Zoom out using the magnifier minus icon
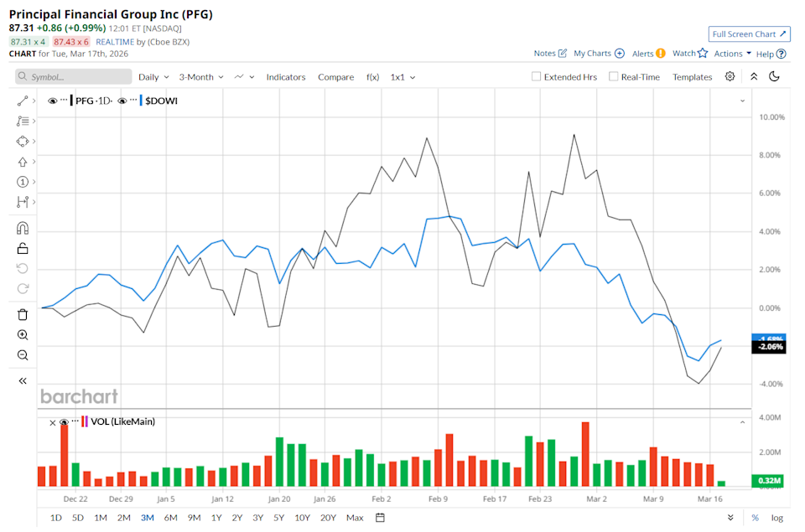 [23, 355]
